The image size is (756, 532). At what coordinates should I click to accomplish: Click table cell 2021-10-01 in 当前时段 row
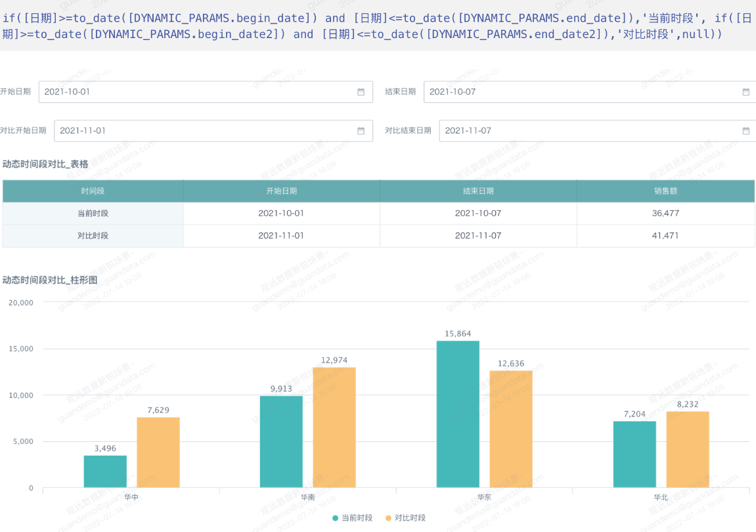pyautogui.click(x=282, y=213)
